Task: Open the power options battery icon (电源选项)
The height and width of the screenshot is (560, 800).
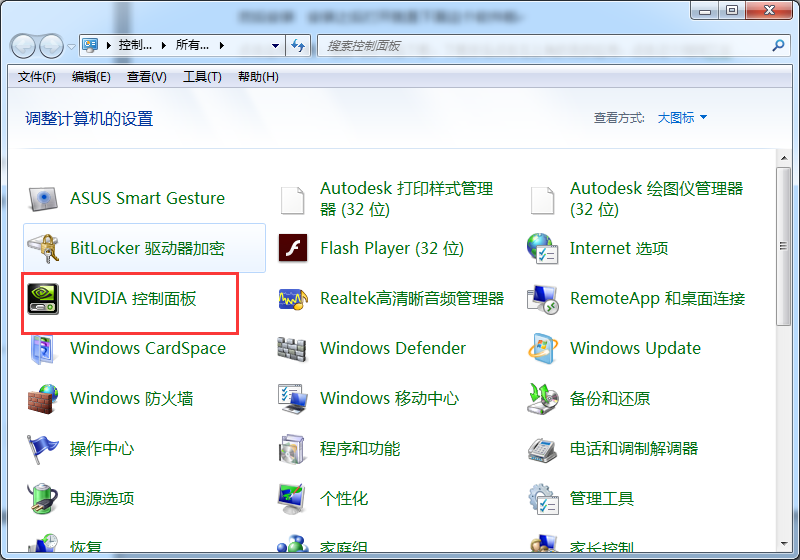Action: click(43, 499)
